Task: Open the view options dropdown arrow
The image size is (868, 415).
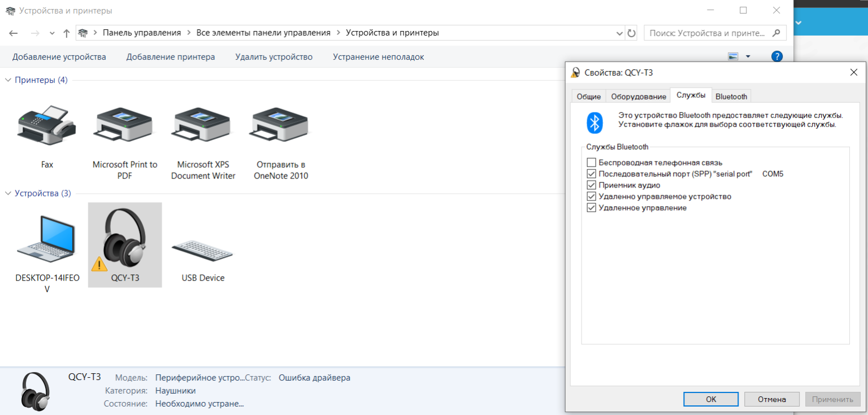Action: (748, 56)
